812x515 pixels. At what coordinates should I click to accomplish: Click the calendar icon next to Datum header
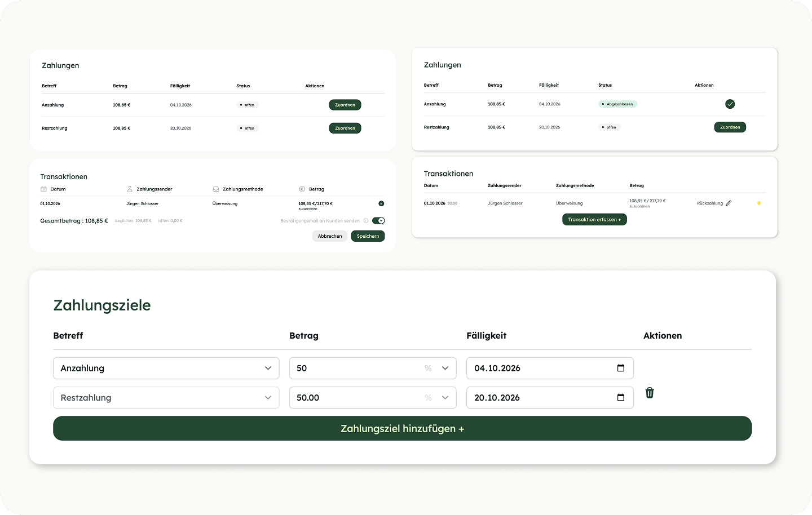(x=43, y=189)
